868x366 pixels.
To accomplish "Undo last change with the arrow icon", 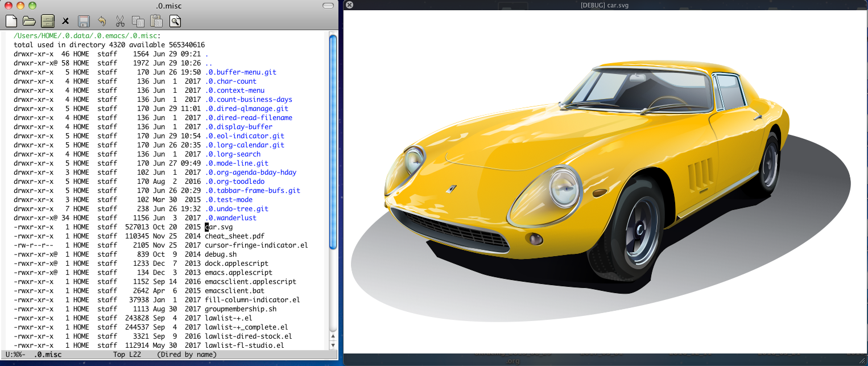I will (x=102, y=22).
